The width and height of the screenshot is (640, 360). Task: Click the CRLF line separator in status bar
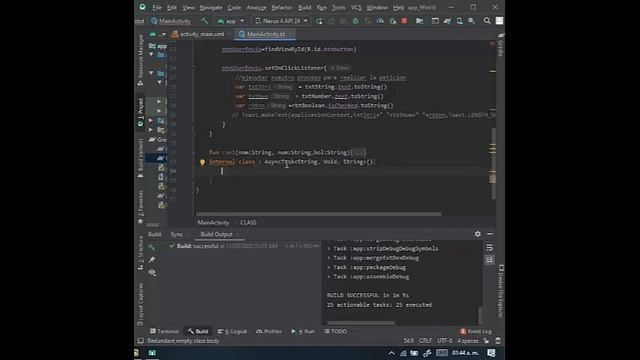click(425, 341)
